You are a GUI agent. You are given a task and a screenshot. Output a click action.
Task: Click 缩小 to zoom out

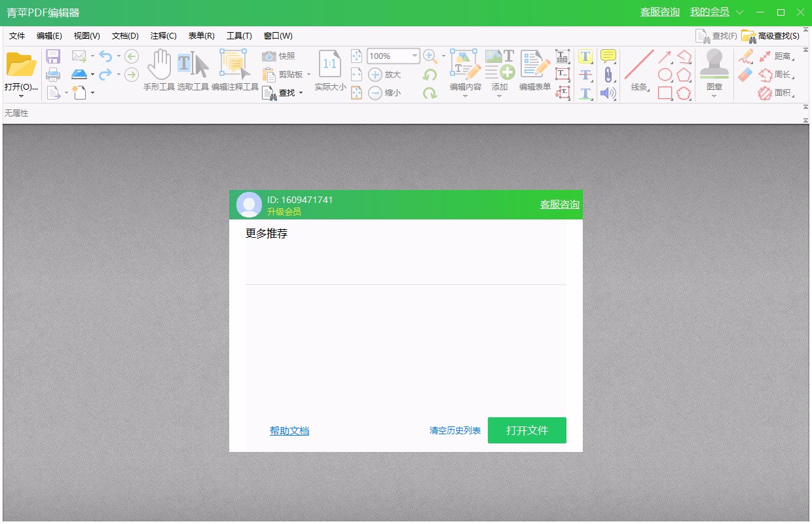pos(385,92)
